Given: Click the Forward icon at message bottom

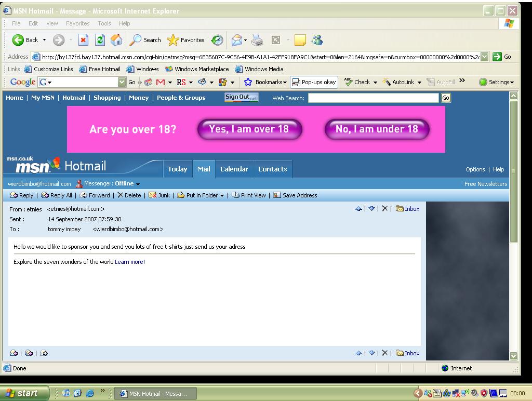Looking at the screenshot, I should click(44, 353).
